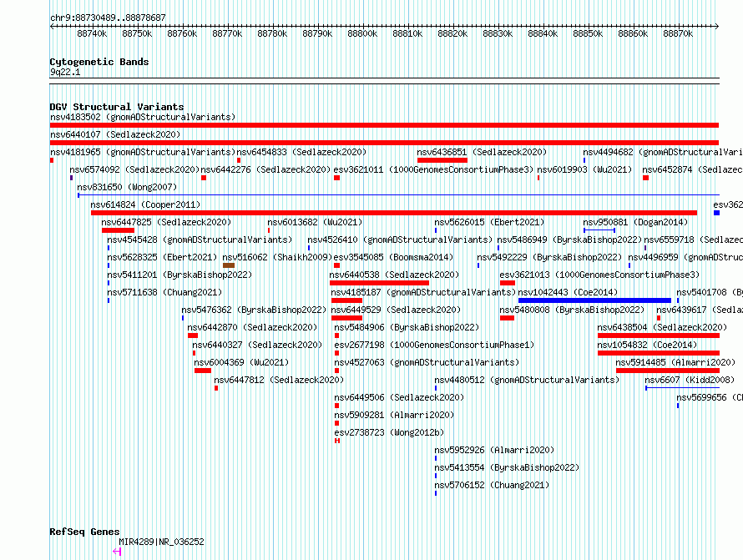The height and width of the screenshot is (560, 743).
Task: Select nsv5480808 (ByrskaBishop2022) label
Action: (x=572, y=310)
